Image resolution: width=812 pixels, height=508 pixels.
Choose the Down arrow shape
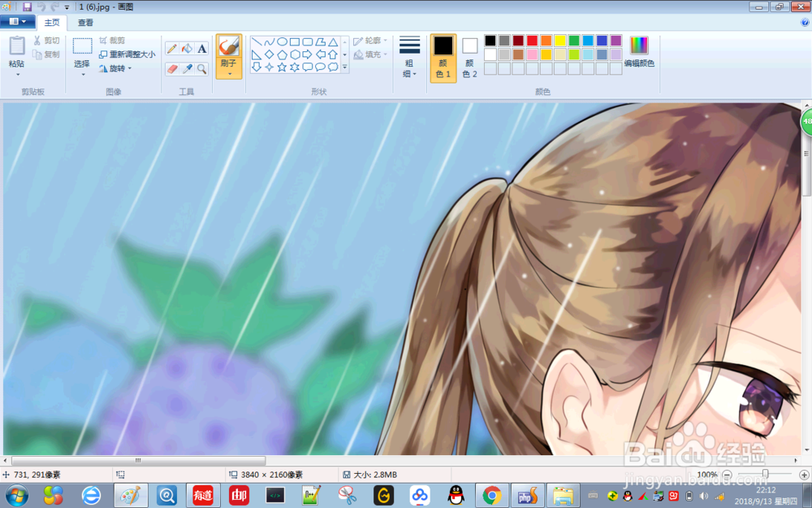(x=257, y=67)
